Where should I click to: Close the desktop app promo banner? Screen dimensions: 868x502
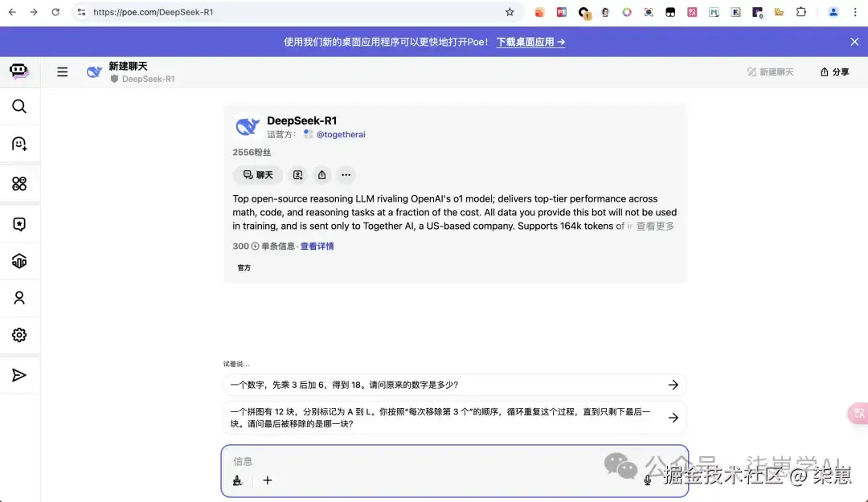pyautogui.click(x=854, y=42)
